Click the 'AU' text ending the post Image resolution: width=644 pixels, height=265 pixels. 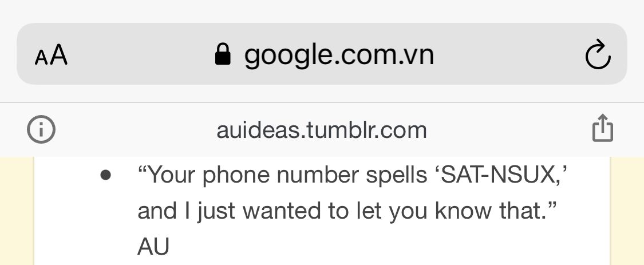click(x=153, y=247)
